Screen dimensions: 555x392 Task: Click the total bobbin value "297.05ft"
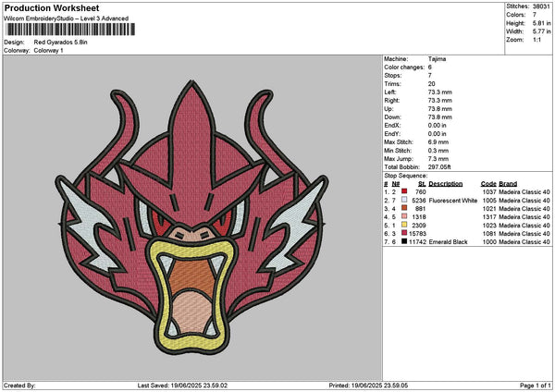coord(439,167)
